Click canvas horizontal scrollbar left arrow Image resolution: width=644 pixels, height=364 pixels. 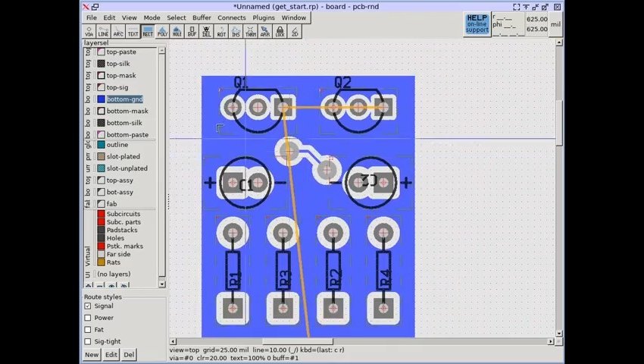pyautogui.click(x=173, y=341)
